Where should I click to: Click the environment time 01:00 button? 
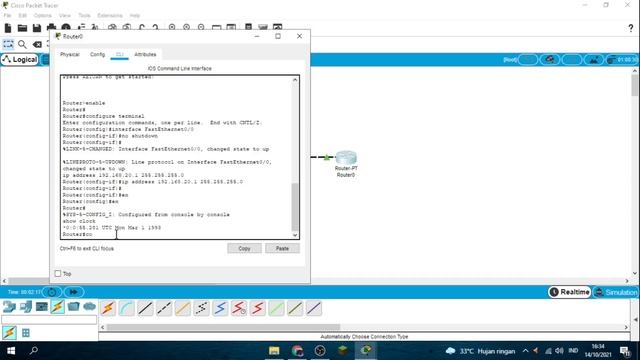[x=622, y=60]
